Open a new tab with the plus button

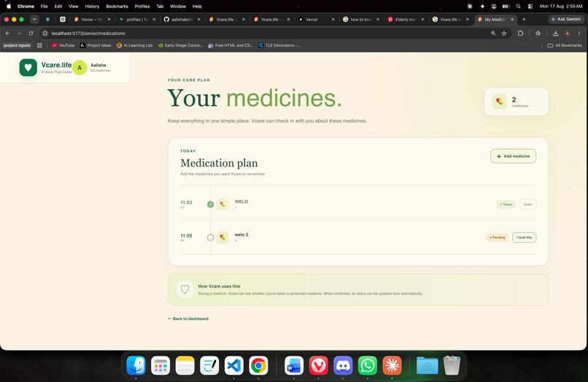pyautogui.click(x=524, y=19)
